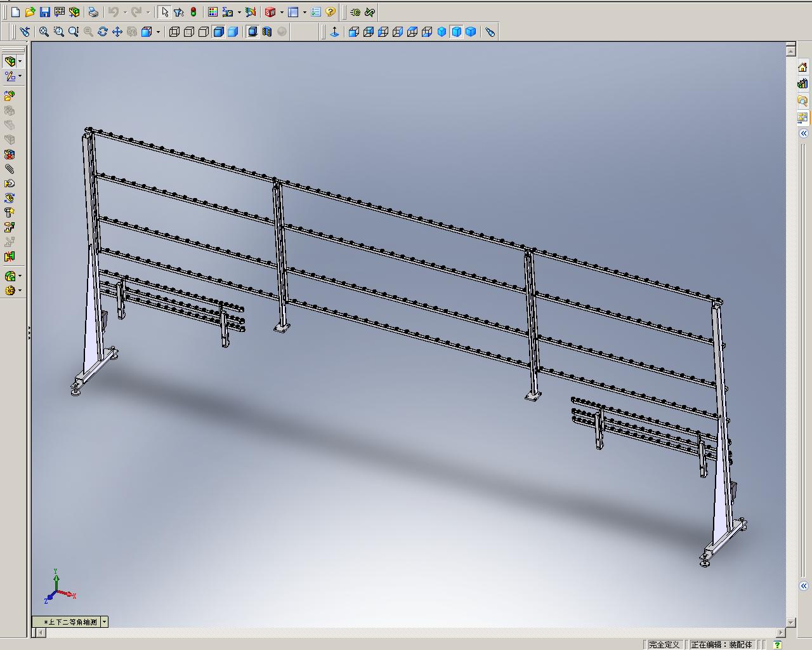
Task: Switch to the Bottom standard view
Action: click(x=427, y=32)
